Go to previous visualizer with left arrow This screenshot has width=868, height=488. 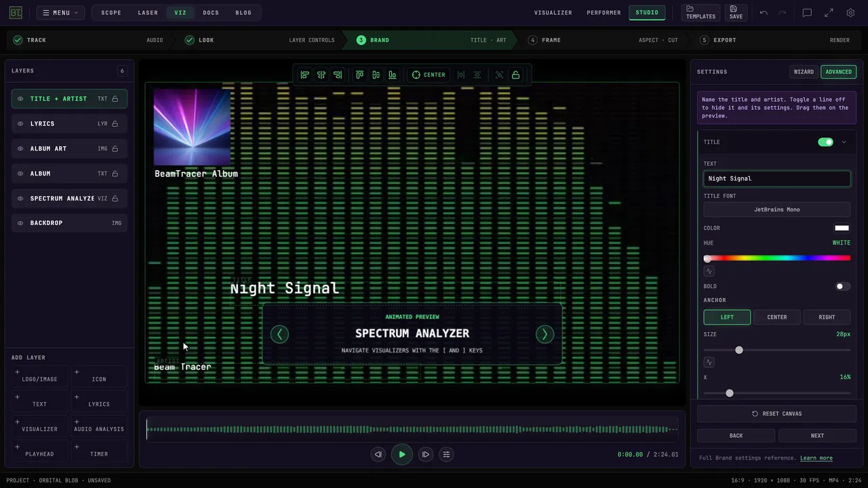coord(279,334)
